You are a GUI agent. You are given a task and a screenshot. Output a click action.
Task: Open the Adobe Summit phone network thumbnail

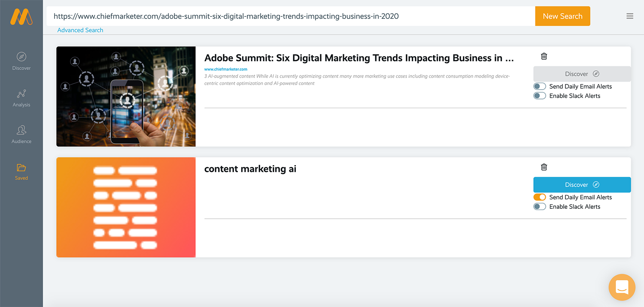(126, 96)
